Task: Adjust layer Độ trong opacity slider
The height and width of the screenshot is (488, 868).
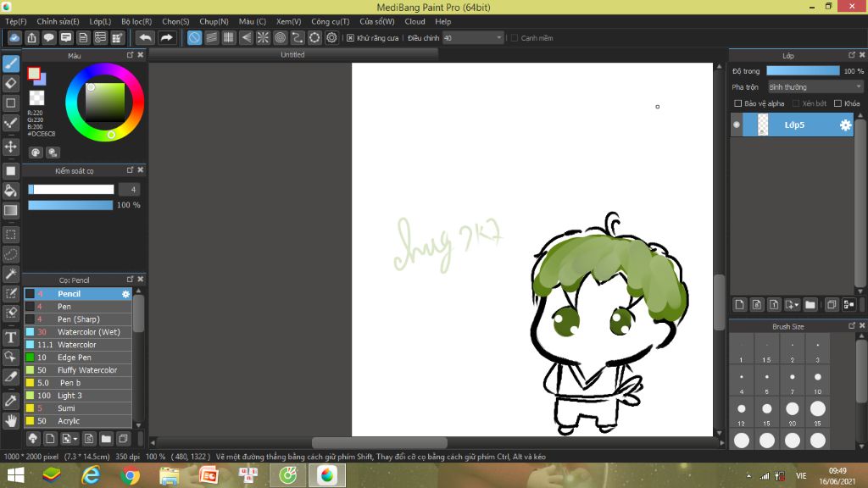Action: click(803, 71)
